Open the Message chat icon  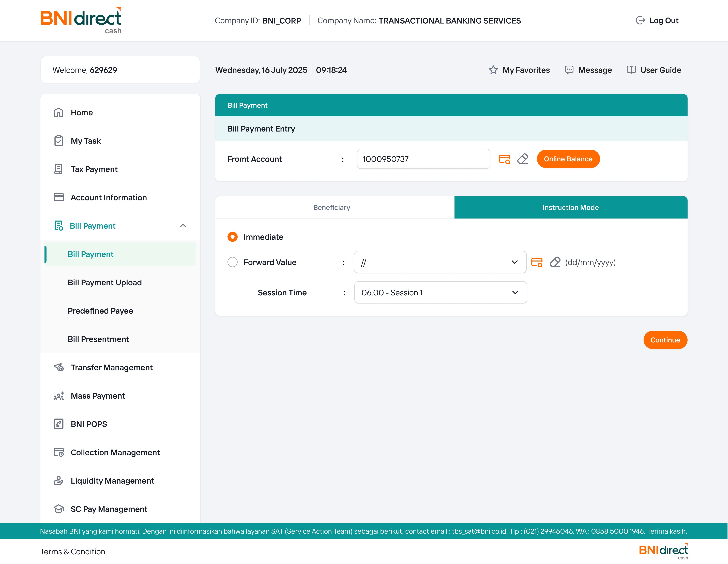coord(569,70)
